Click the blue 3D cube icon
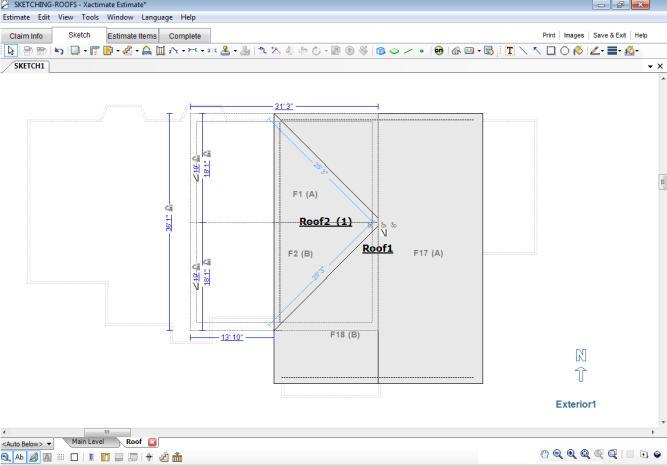 pyautogui.click(x=380, y=50)
